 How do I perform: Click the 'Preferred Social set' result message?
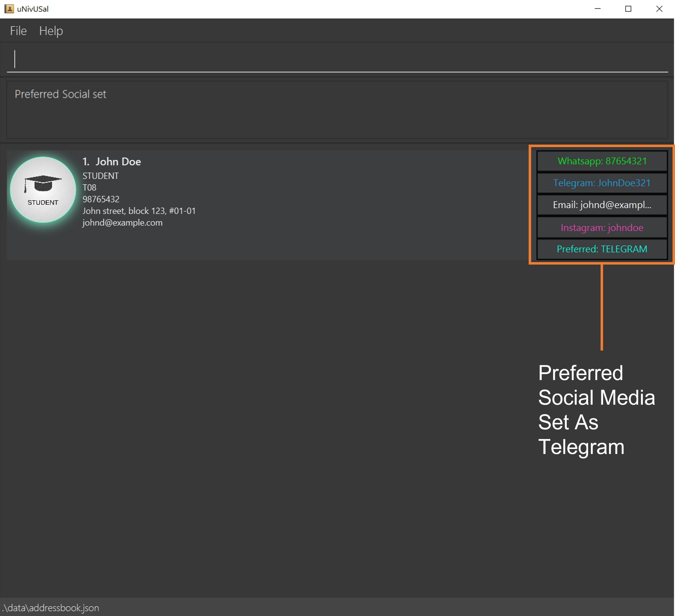60,94
